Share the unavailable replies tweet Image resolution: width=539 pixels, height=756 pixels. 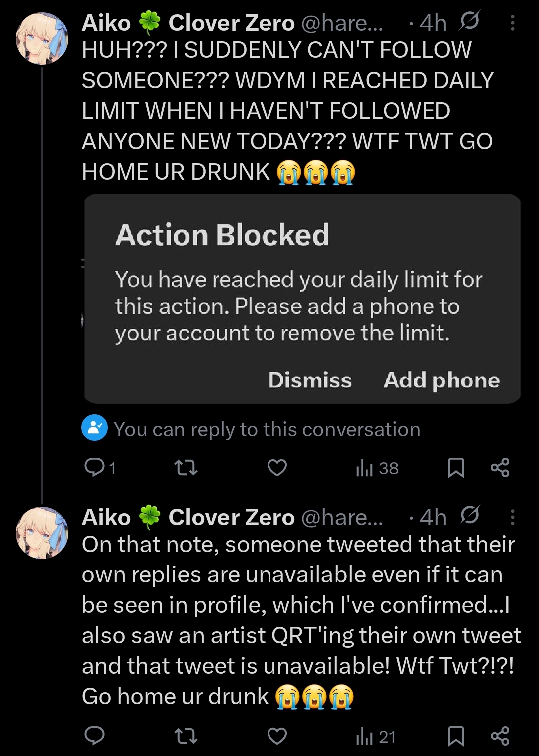coord(500,736)
